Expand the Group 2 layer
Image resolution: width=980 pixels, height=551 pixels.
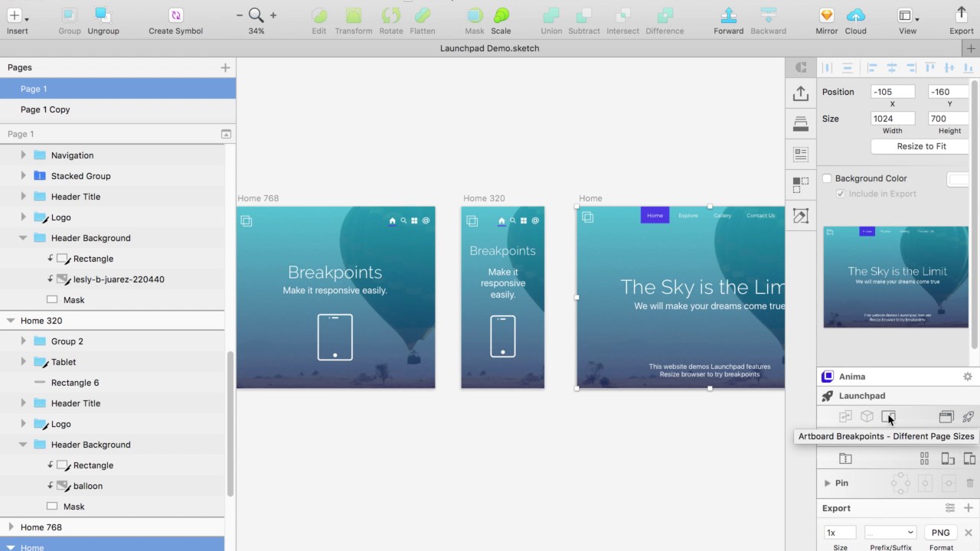(24, 341)
